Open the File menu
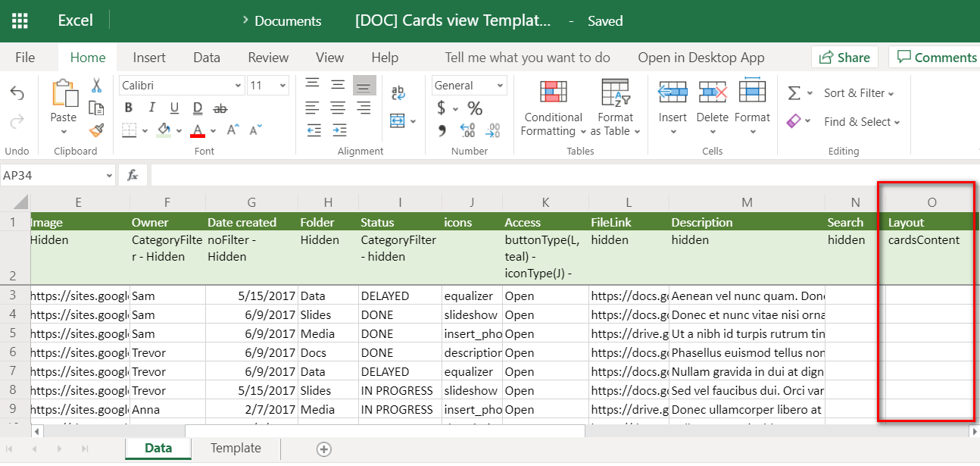Screen dimensions: 980x466 [x=25, y=58]
